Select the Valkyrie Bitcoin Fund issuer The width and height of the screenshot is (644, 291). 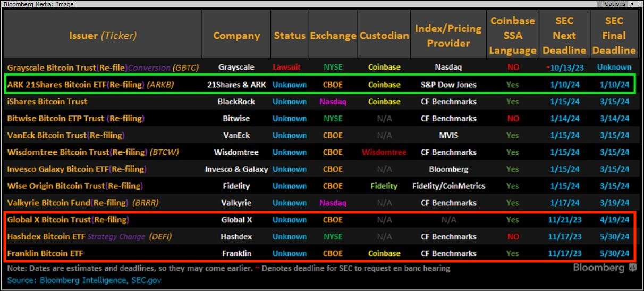(x=83, y=203)
